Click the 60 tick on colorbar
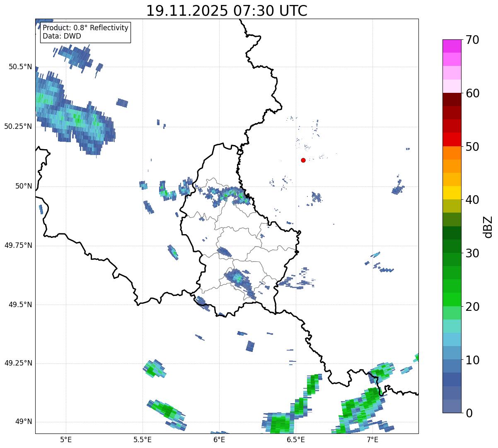The image size is (498, 448). click(472, 93)
